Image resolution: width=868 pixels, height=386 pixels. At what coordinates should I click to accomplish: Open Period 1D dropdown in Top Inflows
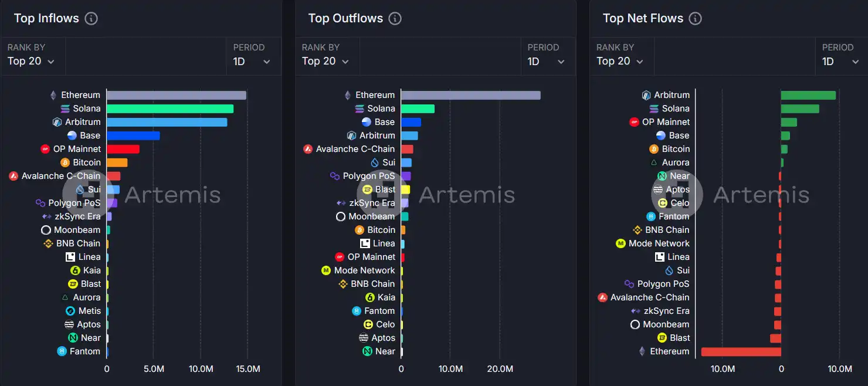click(x=252, y=61)
